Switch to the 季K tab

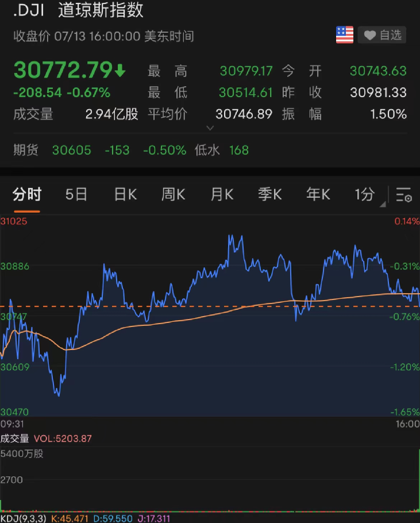pos(270,194)
